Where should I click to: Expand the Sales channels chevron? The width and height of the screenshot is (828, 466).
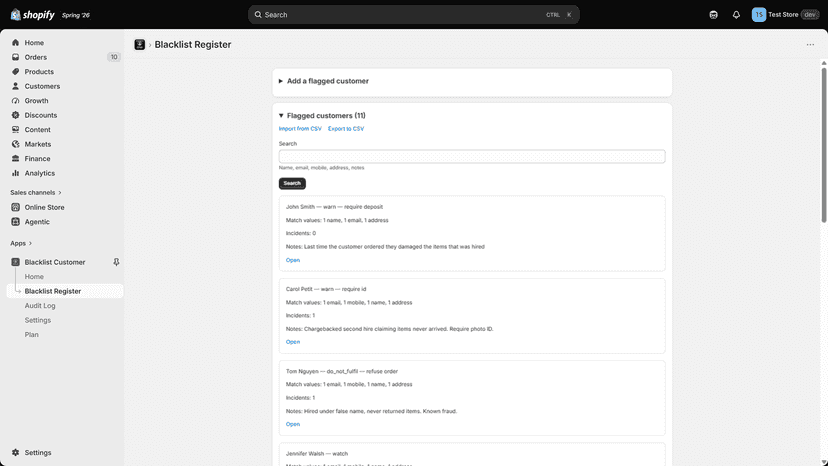click(x=60, y=192)
